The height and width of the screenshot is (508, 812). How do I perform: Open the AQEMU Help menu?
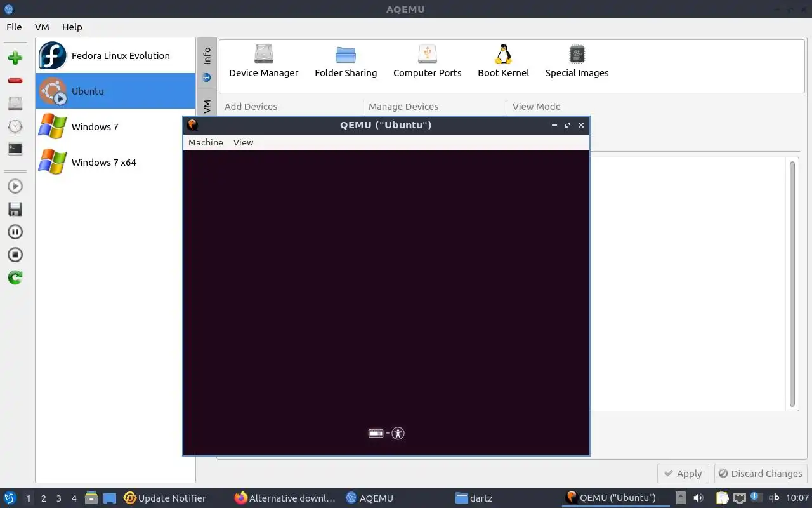(x=72, y=27)
